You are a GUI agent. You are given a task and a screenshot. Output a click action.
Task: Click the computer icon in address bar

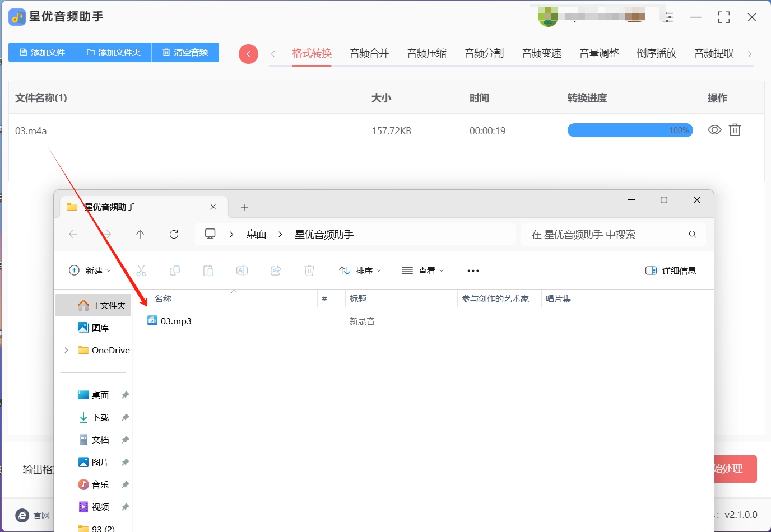(x=210, y=234)
